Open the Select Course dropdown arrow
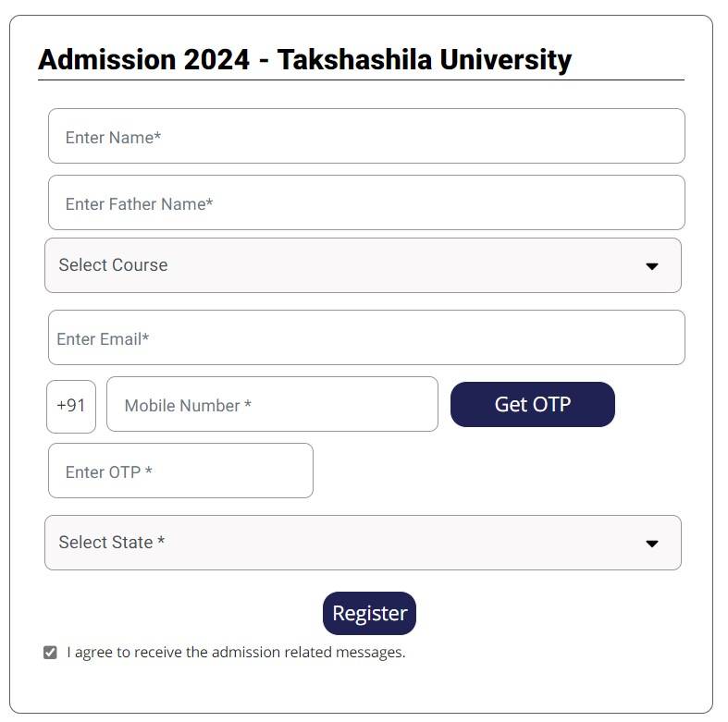 point(651,266)
